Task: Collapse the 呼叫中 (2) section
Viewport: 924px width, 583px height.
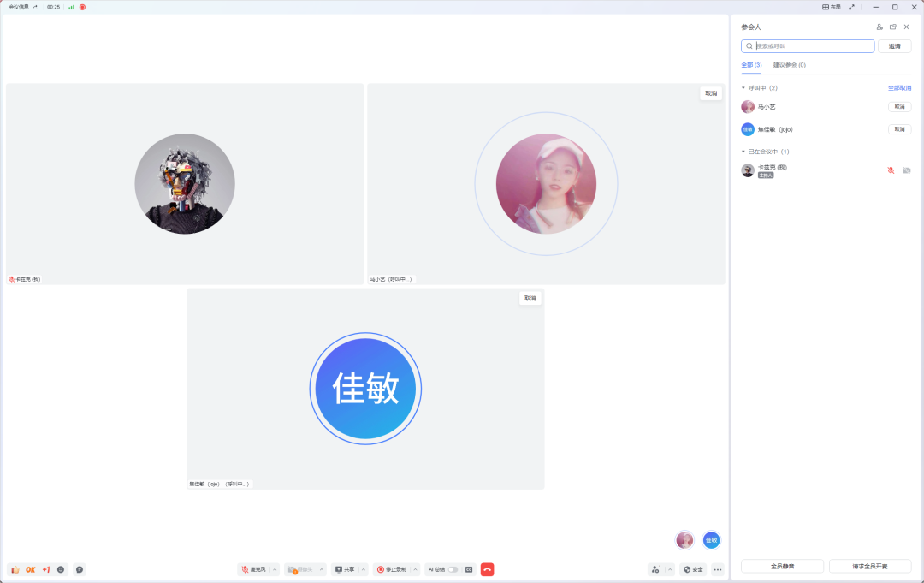Action: 743,87
